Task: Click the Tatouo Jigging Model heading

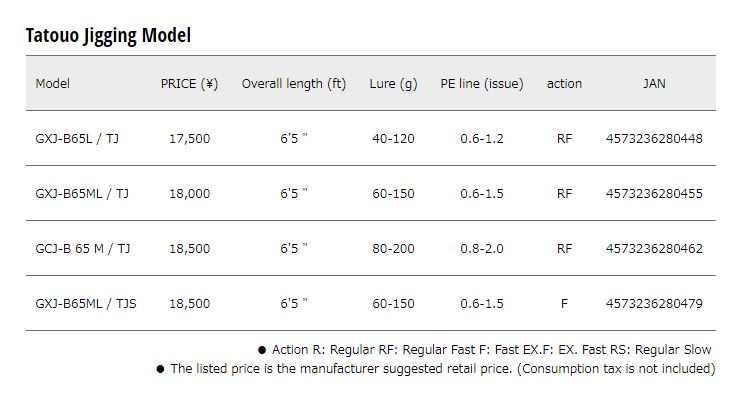Action: click(x=108, y=35)
